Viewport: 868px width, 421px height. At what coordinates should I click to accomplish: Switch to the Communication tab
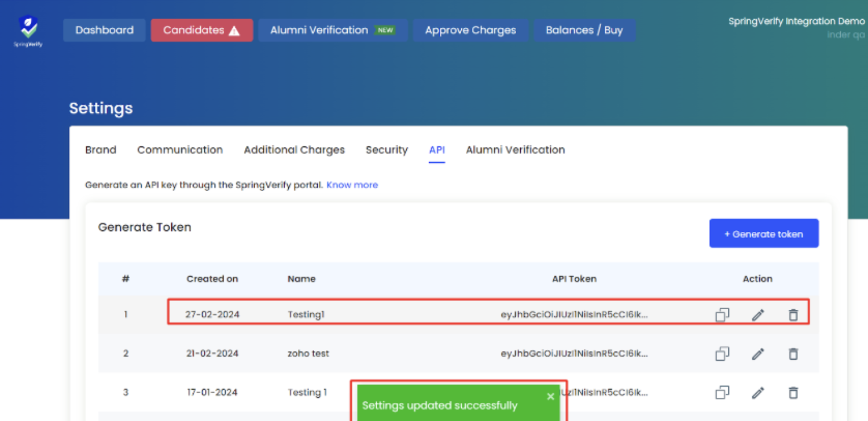tap(180, 150)
